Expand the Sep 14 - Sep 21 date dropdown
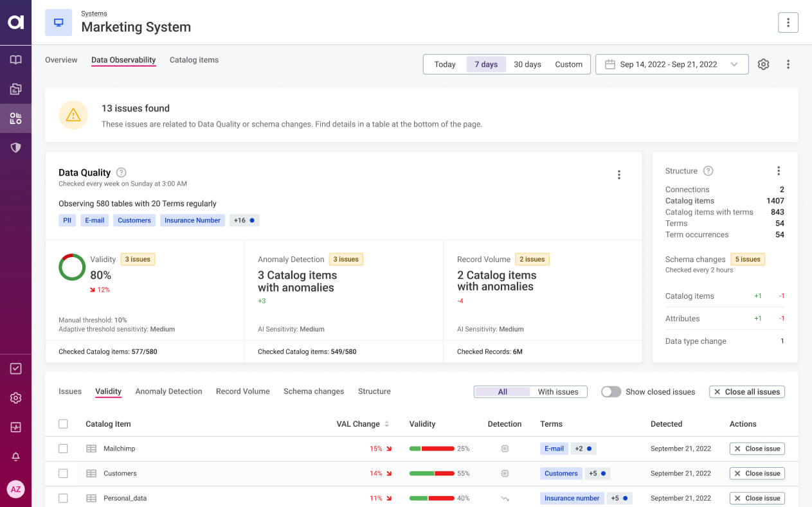 coord(734,64)
